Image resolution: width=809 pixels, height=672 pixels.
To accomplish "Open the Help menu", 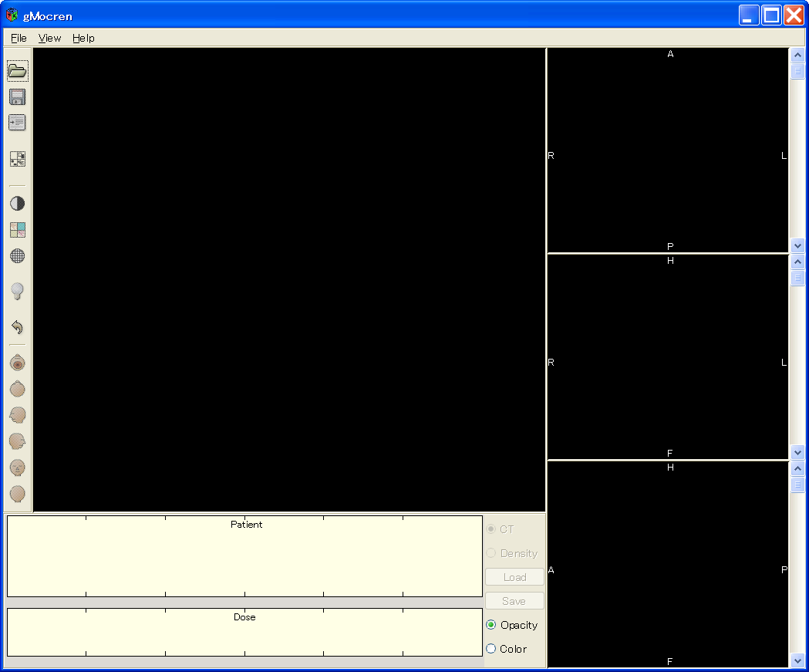I will 83,38.
